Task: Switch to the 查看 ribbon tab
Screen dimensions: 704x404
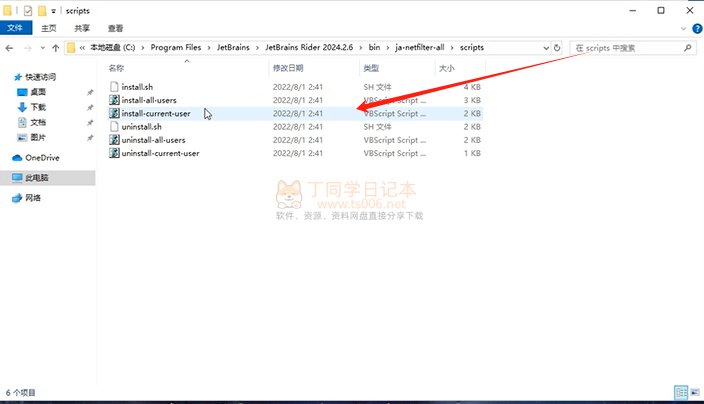Action: click(115, 28)
